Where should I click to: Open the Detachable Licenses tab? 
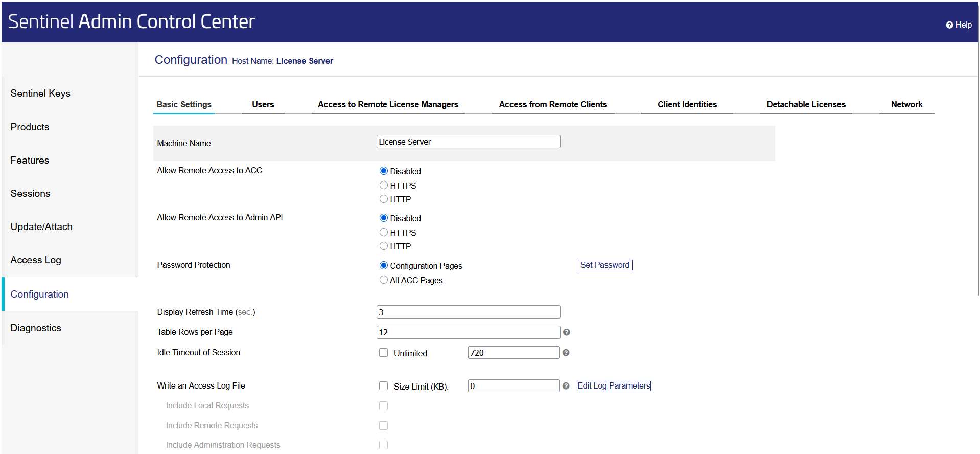pos(806,104)
